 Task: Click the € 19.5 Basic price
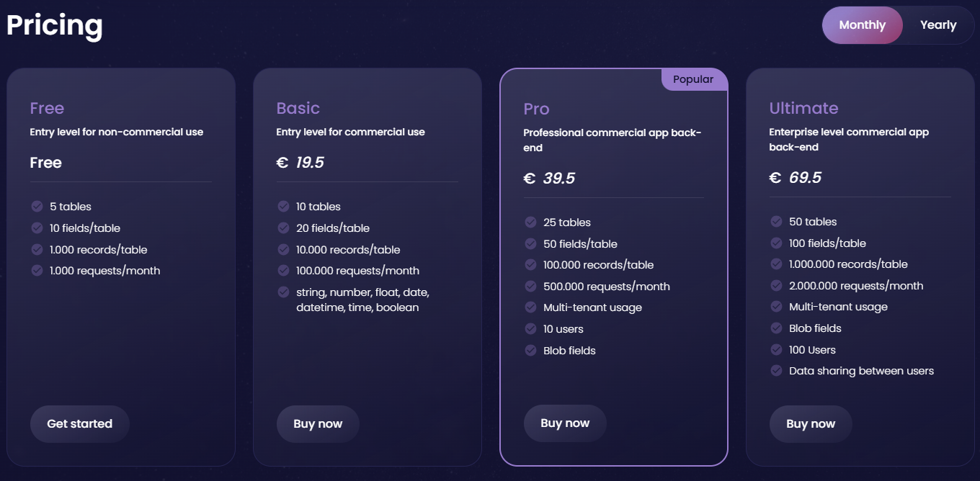(x=300, y=163)
